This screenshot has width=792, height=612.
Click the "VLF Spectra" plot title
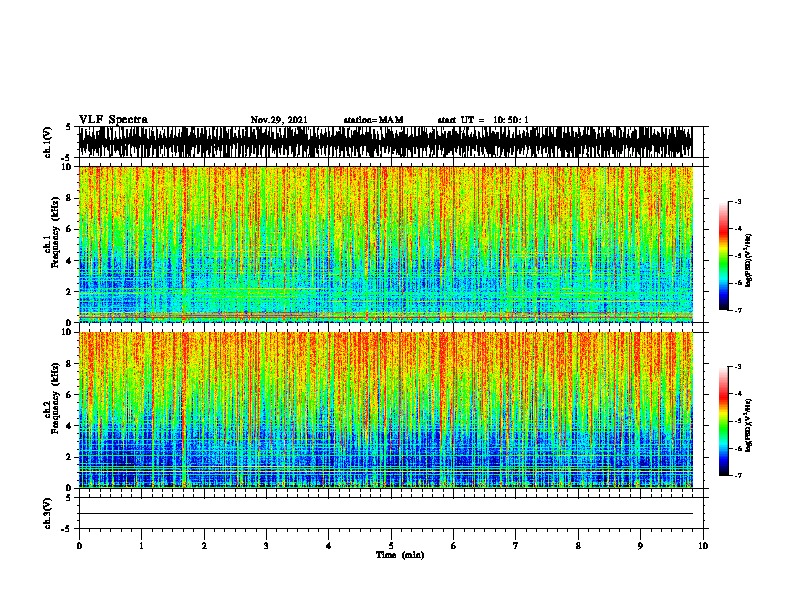(x=113, y=120)
